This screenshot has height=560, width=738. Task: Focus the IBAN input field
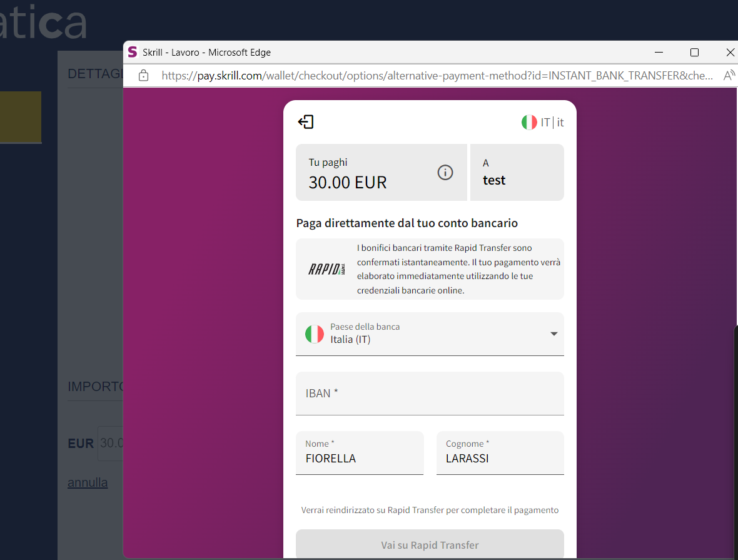[x=430, y=394]
